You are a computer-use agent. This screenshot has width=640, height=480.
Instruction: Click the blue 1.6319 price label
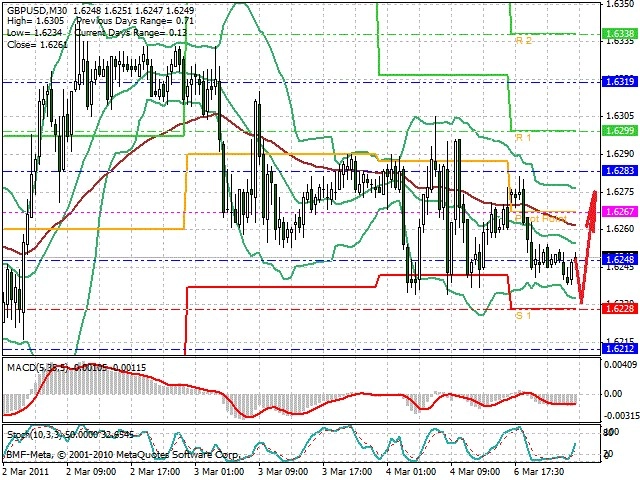coord(620,82)
